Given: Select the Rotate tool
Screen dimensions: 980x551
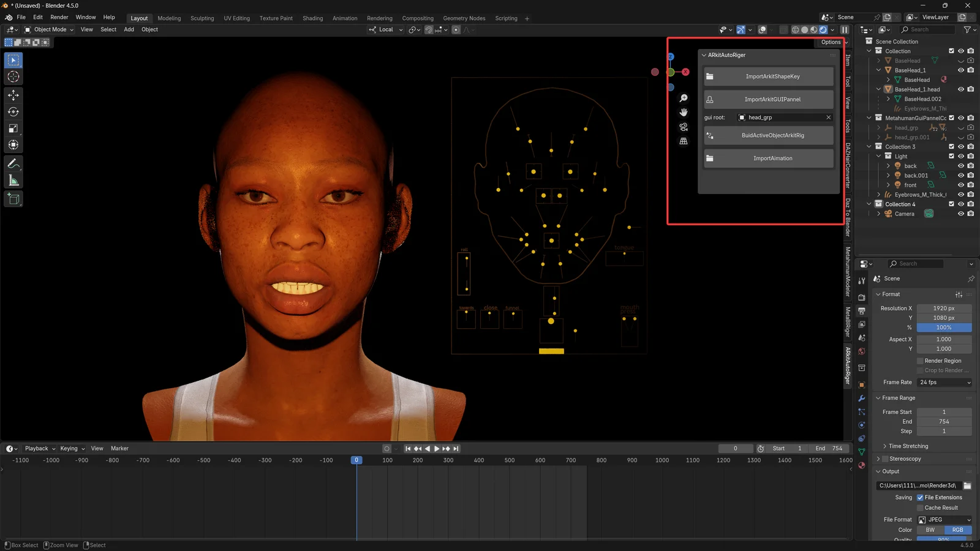Looking at the screenshot, I should click(x=13, y=112).
